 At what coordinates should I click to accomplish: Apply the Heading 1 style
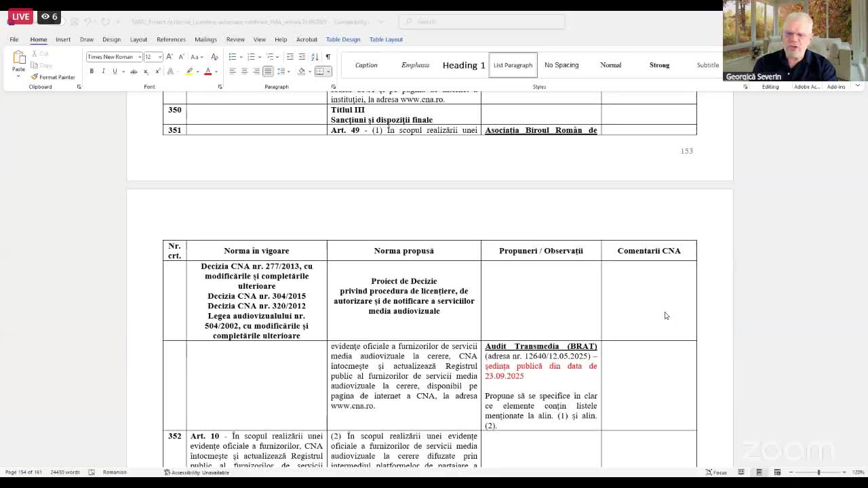[464, 65]
